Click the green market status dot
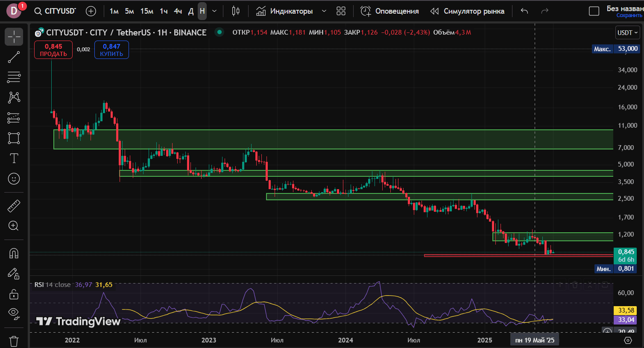644x348 pixels. tap(219, 32)
